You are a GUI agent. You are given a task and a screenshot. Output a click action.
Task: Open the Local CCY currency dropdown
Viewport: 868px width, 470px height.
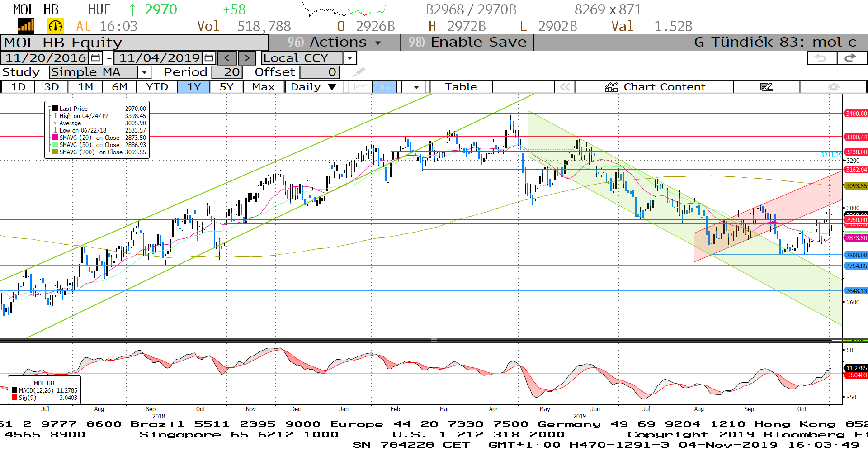[x=349, y=58]
